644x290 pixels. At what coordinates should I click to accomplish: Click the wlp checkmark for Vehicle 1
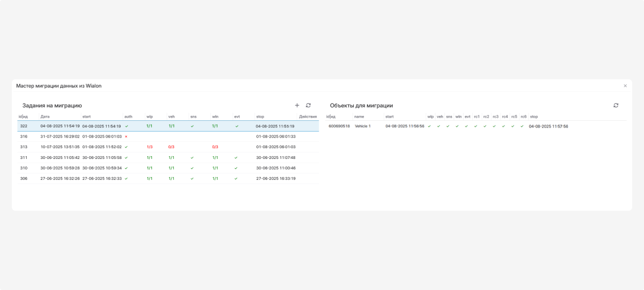429,126
